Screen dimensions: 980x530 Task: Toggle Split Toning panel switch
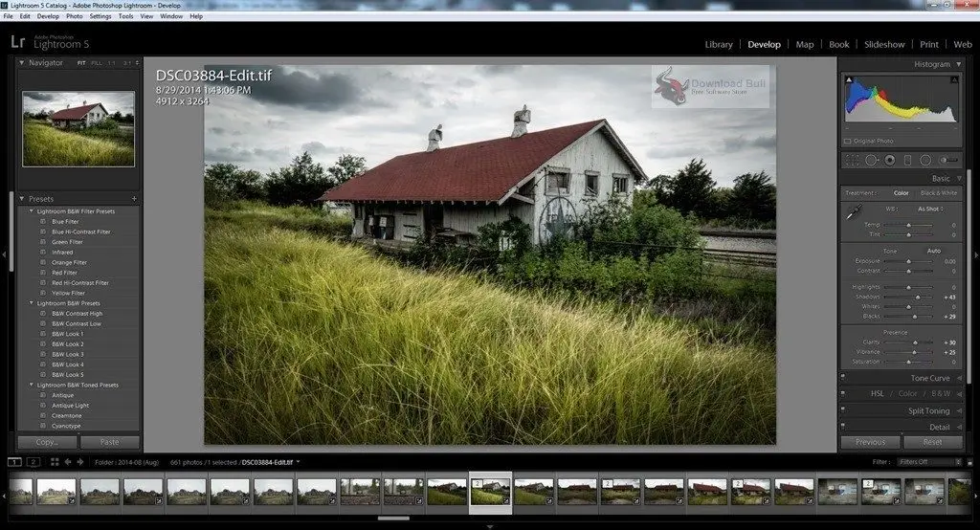[x=842, y=410]
